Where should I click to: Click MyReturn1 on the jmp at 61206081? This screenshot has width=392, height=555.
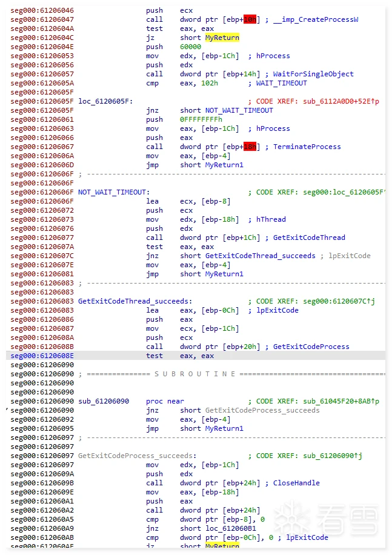click(224, 274)
